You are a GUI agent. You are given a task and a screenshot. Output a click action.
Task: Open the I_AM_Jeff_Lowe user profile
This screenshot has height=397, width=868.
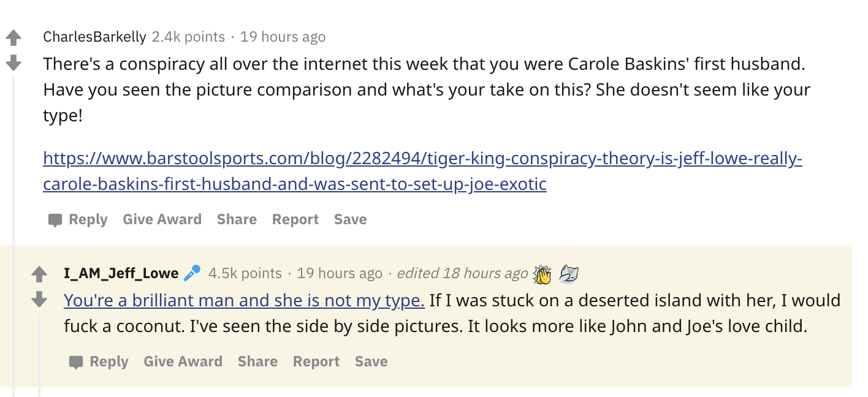(121, 273)
